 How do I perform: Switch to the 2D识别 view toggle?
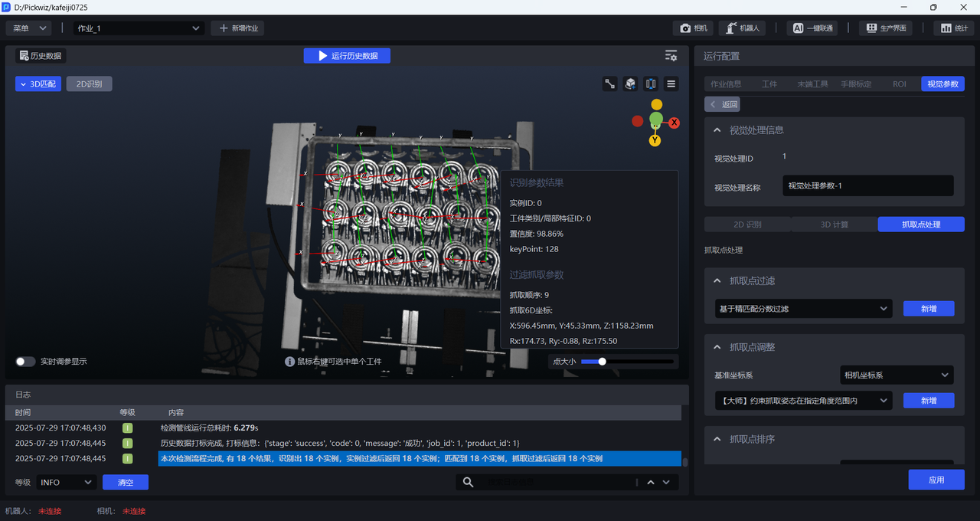click(89, 84)
